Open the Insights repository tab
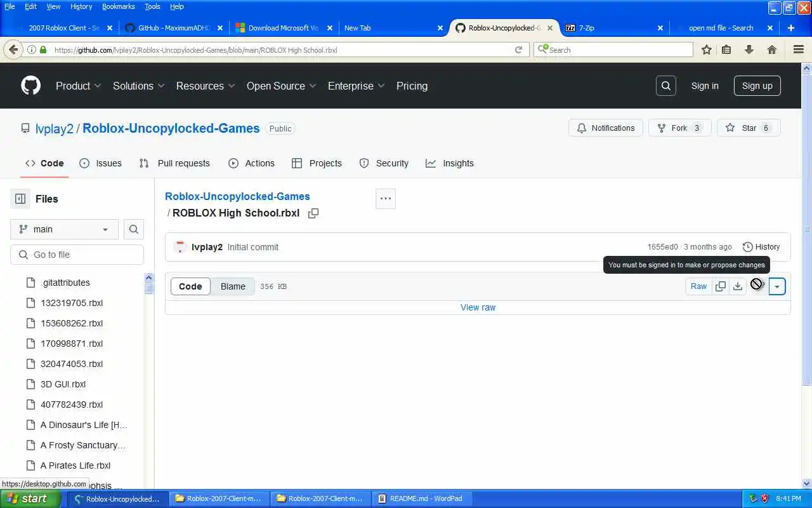Screen dimensions: 812x508 pyautogui.click(x=450, y=163)
